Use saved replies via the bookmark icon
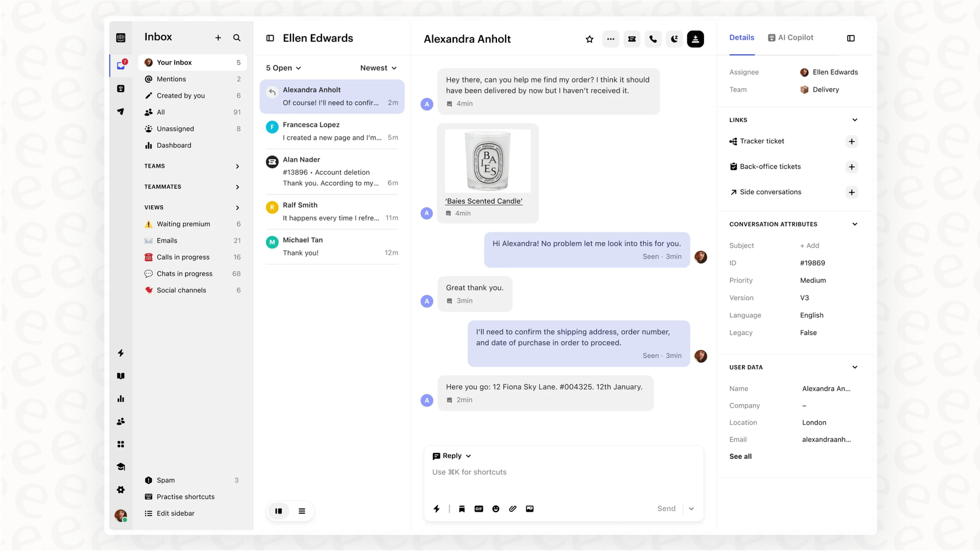Viewport: 980px width, 551px height. (x=461, y=508)
